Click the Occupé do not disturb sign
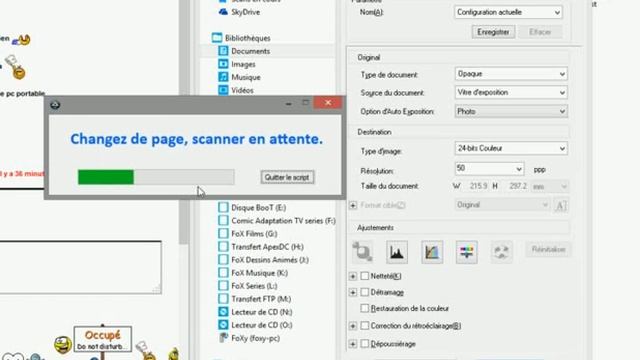640x360 pixels. [102, 339]
